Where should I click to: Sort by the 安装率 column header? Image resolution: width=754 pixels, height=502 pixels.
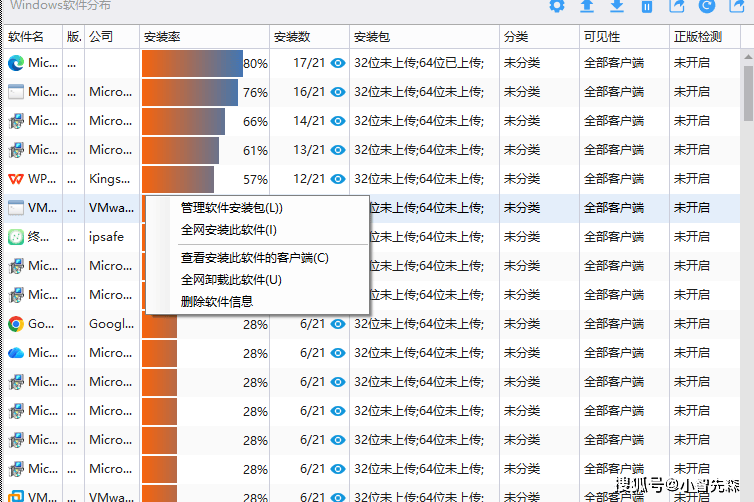(161, 37)
